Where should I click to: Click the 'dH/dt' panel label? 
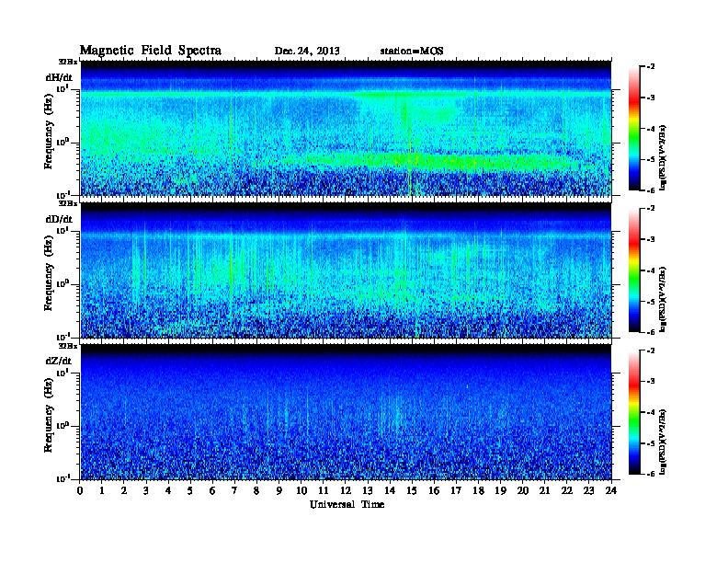(x=59, y=78)
